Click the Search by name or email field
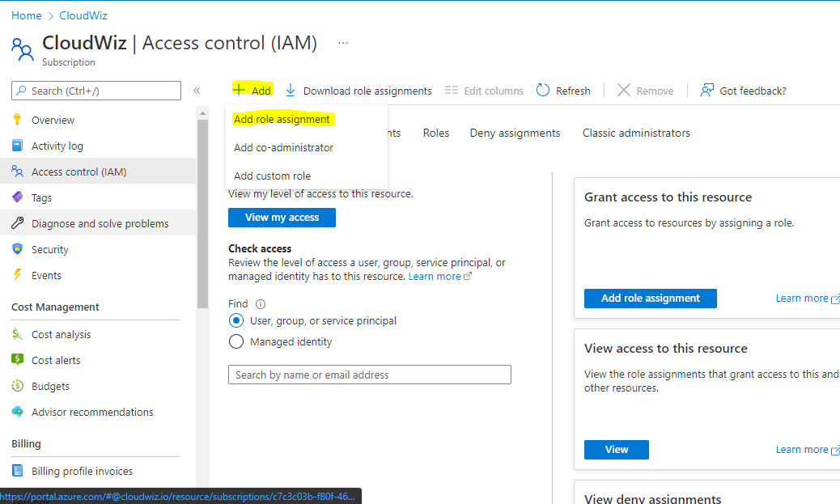The height and width of the screenshot is (504, 840). [x=369, y=375]
